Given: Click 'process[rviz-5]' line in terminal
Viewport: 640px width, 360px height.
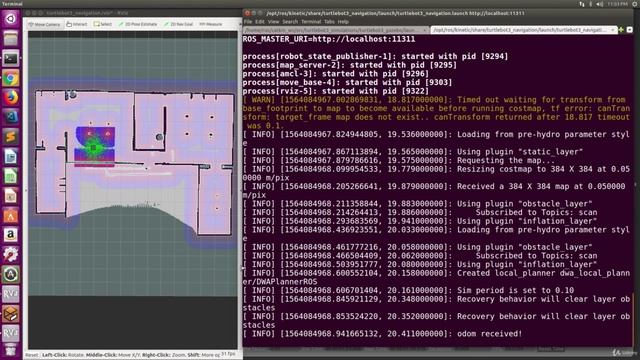Looking at the screenshot, I should pos(336,91).
